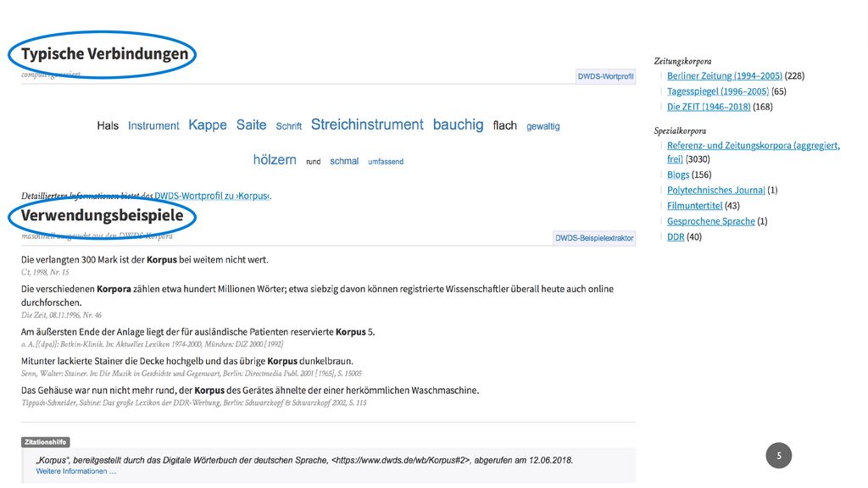Open the Blogs corpus link
The height and width of the screenshot is (488, 868).
tap(678, 175)
